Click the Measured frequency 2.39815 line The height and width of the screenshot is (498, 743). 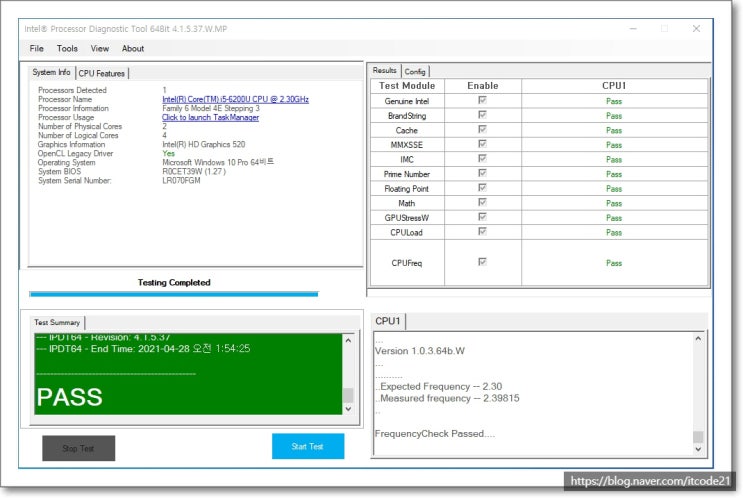click(x=447, y=398)
